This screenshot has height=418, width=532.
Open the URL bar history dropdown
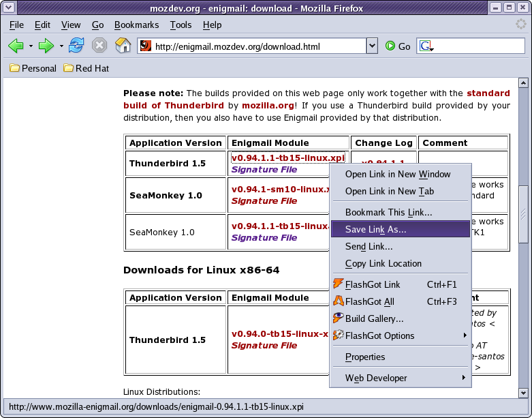pos(372,46)
